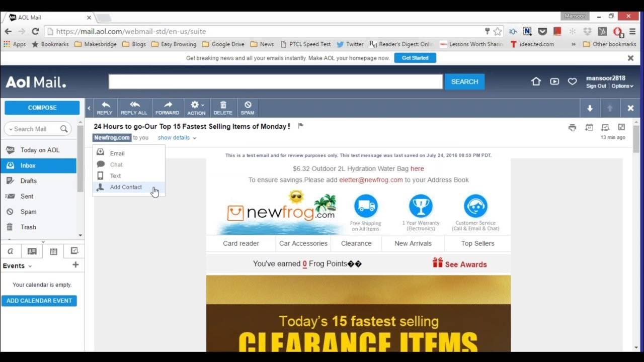The height and width of the screenshot is (362, 644).
Task: Open the Drafts folder
Action: (x=38, y=180)
